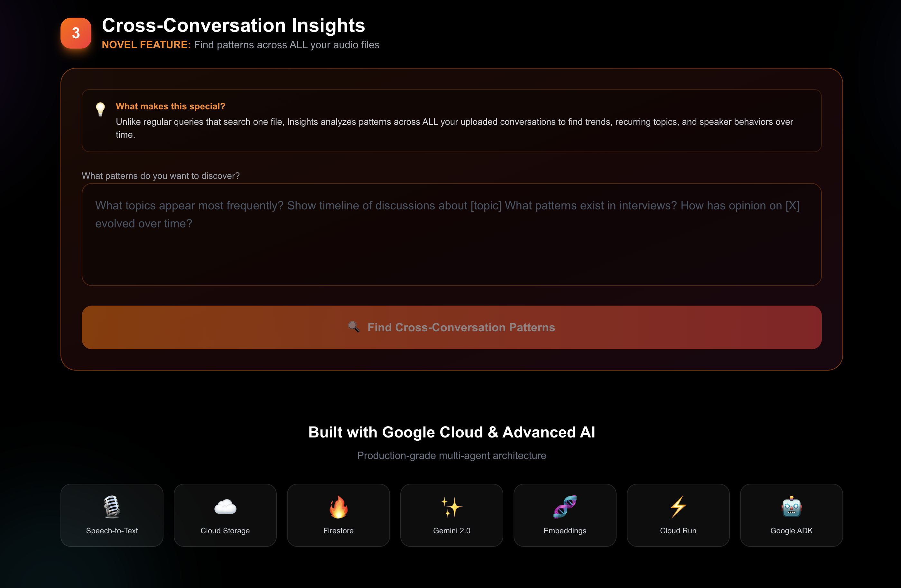The height and width of the screenshot is (588, 901).
Task: Select the Speech-to-Text card label
Action: (112, 530)
